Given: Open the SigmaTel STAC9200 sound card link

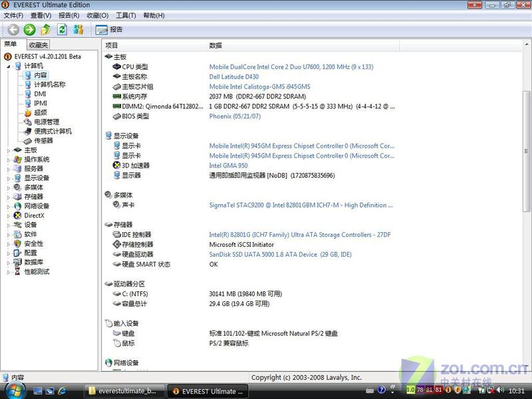Looking at the screenshot, I should click(301, 205).
